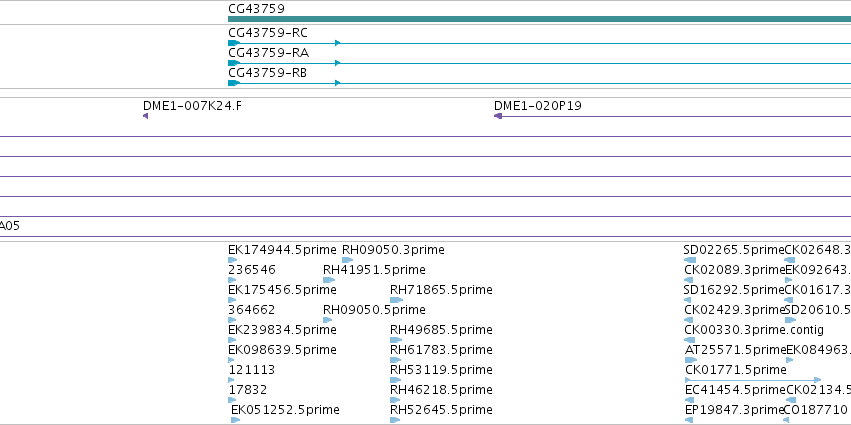Open the DME1-020P19 label
The height and width of the screenshot is (425, 851).
537,106
